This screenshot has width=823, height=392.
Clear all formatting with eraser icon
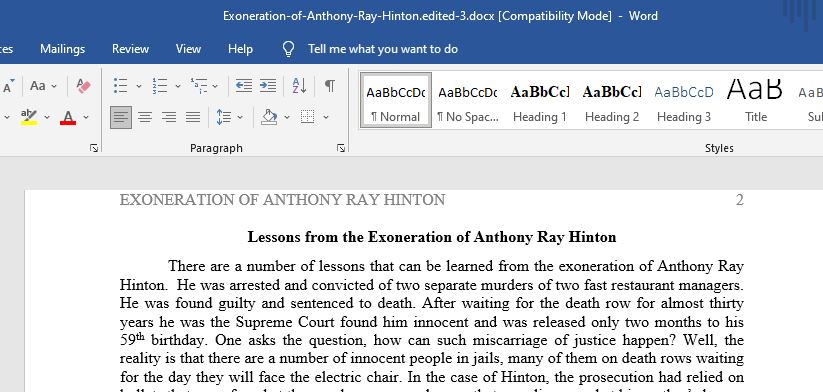83,86
